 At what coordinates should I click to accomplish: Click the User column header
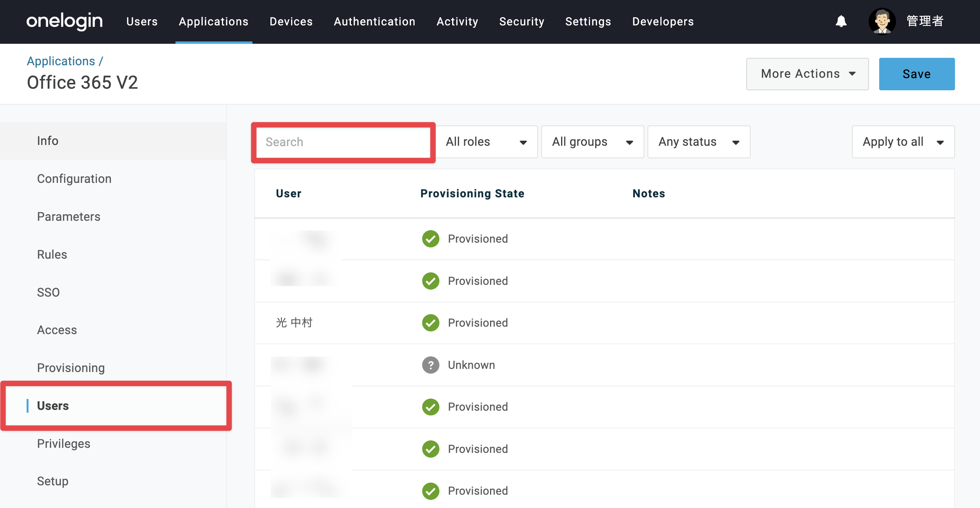pyautogui.click(x=289, y=193)
